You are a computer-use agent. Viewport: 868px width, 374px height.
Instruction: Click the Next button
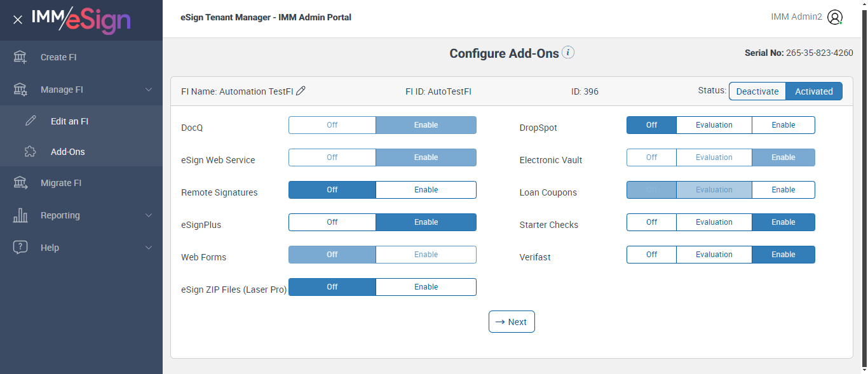pyautogui.click(x=512, y=322)
